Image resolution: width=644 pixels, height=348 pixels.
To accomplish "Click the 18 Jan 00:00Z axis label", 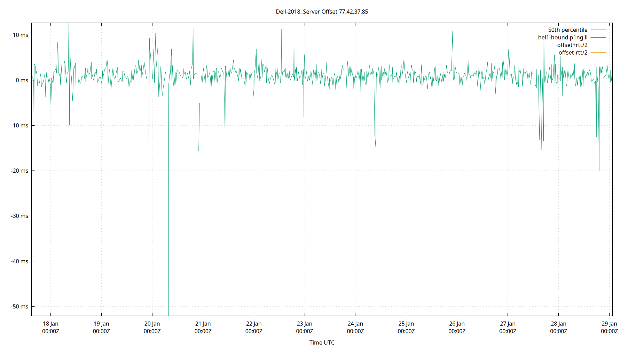I will point(50,327).
